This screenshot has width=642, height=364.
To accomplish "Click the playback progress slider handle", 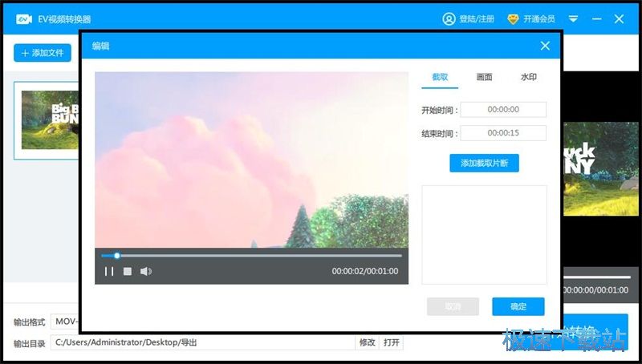I will point(117,256).
